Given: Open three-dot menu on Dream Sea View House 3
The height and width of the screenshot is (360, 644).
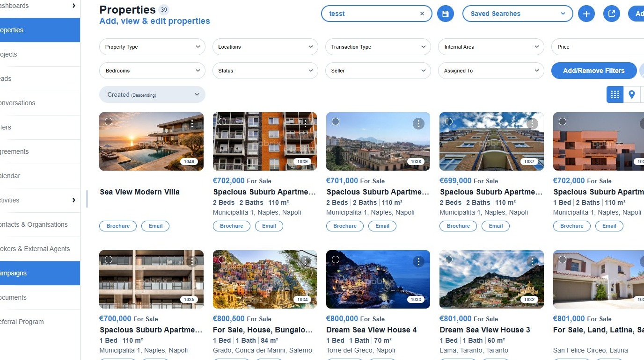Looking at the screenshot, I should tap(532, 261).
